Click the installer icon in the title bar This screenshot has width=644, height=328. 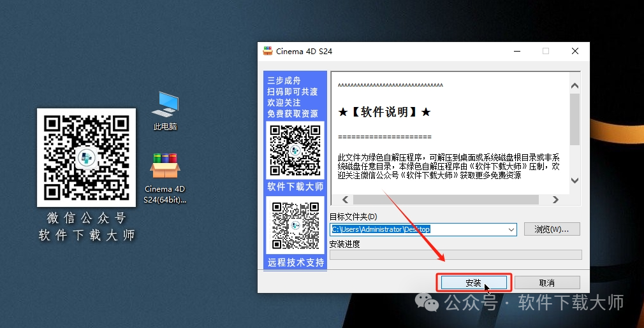[268, 51]
